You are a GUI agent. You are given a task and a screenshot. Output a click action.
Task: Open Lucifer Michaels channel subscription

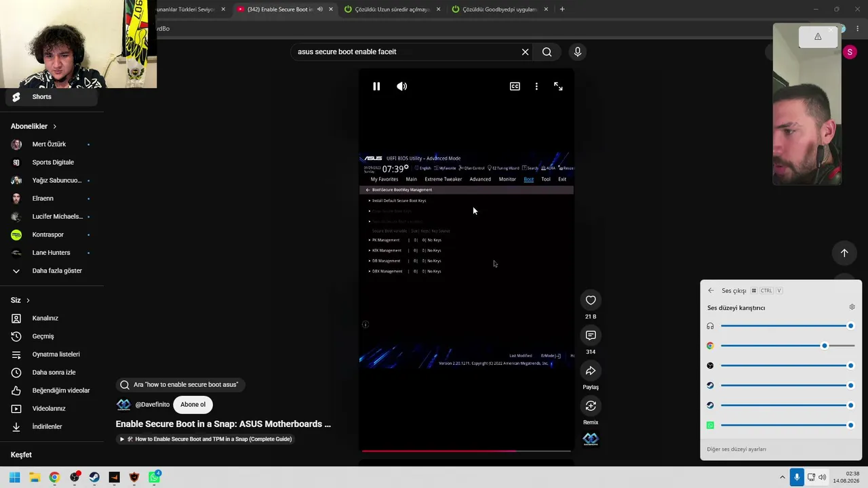pyautogui.click(x=52, y=216)
